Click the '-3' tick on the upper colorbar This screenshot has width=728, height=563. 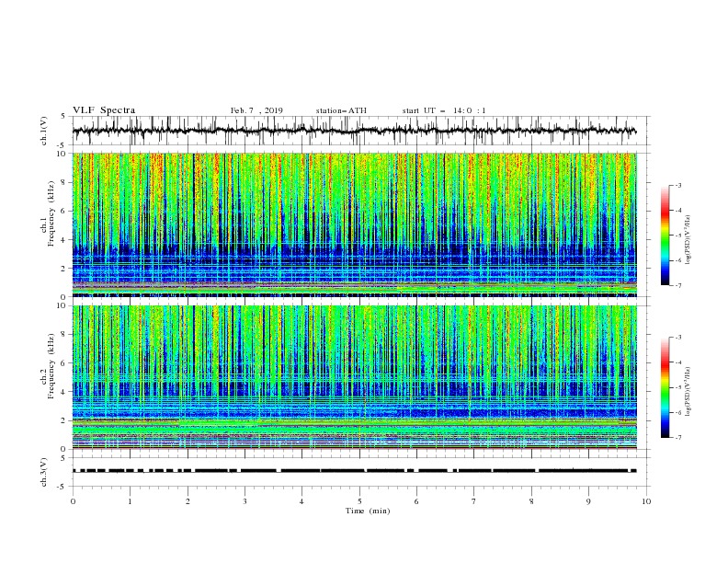tap(677, 185)
